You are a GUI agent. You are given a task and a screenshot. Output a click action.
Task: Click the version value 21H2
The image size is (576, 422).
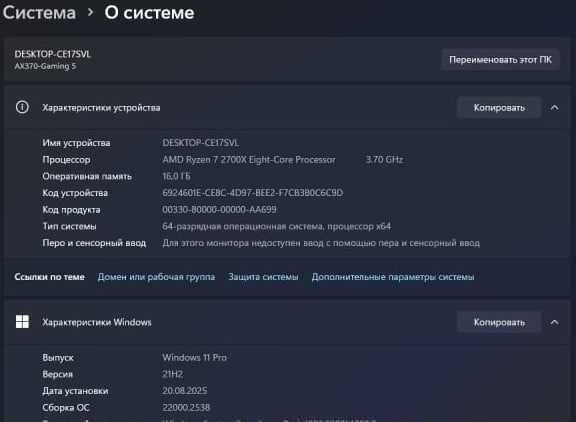173,374
